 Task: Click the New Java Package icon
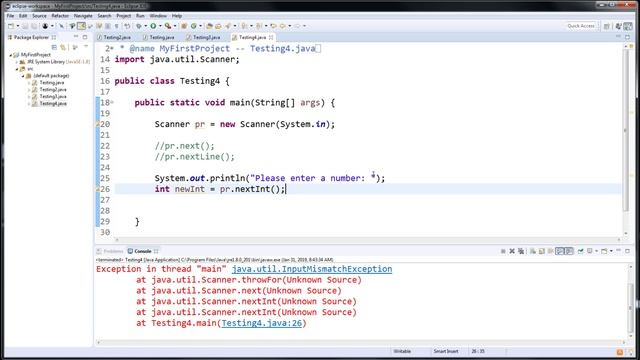tap(184, 26)
